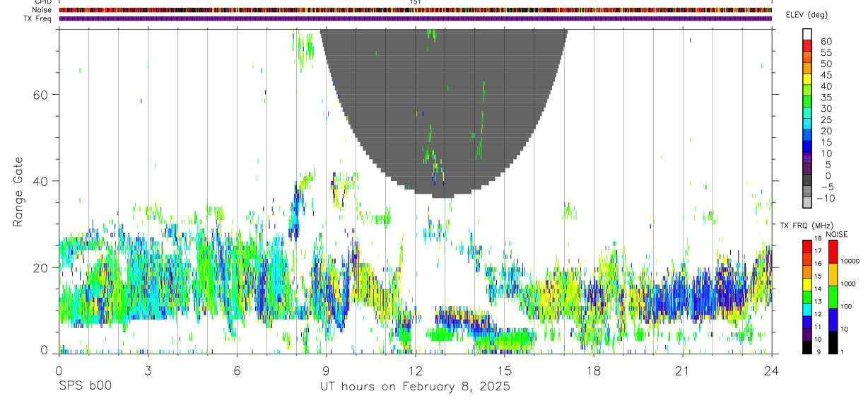Click the '45' label on ELEV colorbar
This screenshot has width=868, height=401.
click(826, 75)
